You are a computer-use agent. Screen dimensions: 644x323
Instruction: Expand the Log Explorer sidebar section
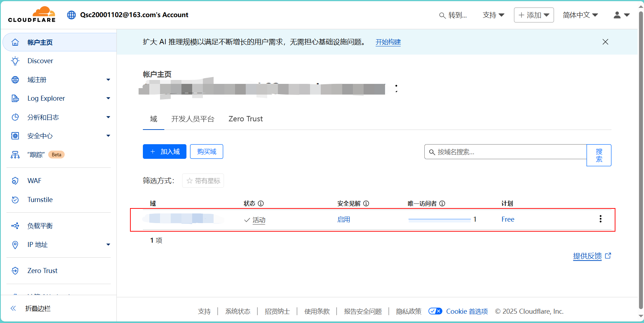coord(108,99)
